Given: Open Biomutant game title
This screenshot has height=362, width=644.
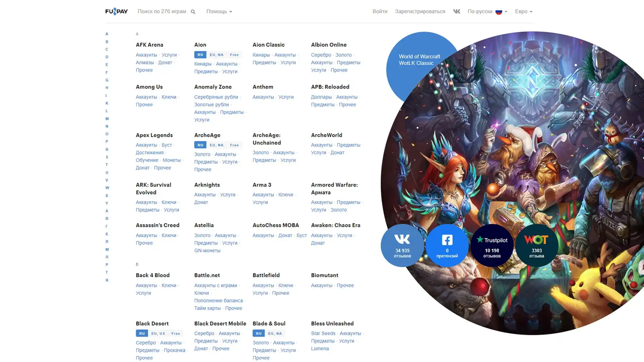Looking at the screenshot, I should click(x=324, y=275).
